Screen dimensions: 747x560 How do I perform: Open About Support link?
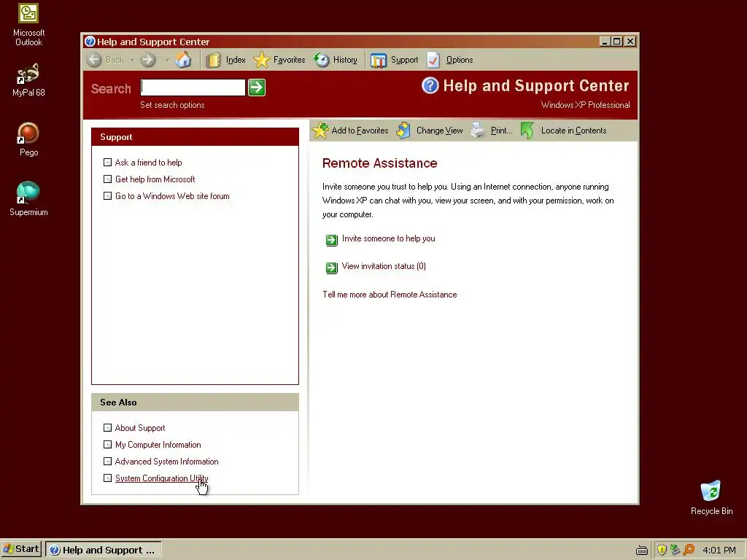coord(140,427)
